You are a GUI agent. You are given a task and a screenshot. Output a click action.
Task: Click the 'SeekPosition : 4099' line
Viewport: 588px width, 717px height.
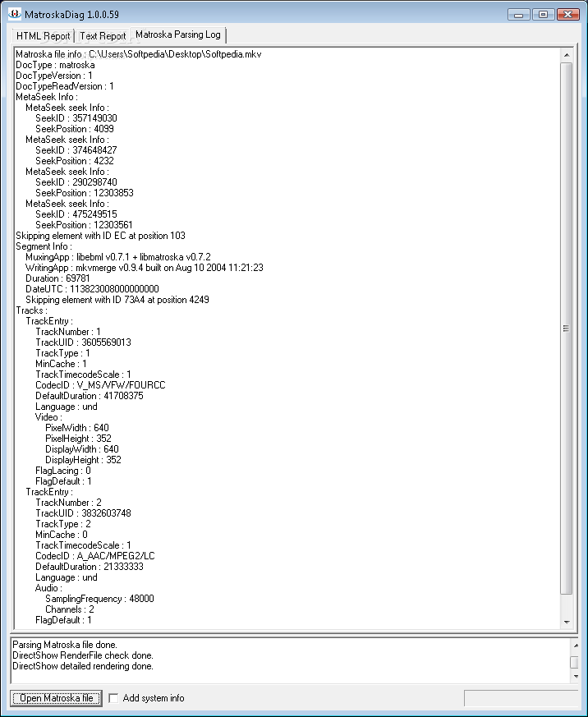tap(75, 129)
